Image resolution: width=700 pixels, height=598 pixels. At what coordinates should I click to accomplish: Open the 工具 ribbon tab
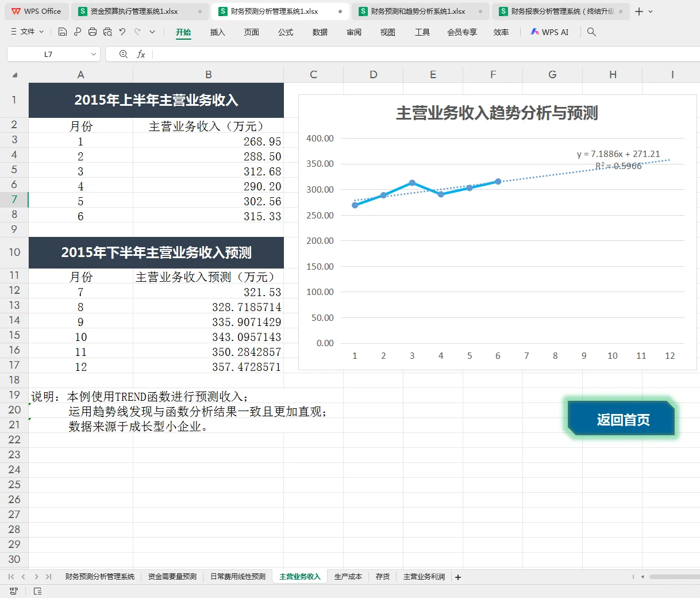(x=422, y=32)
